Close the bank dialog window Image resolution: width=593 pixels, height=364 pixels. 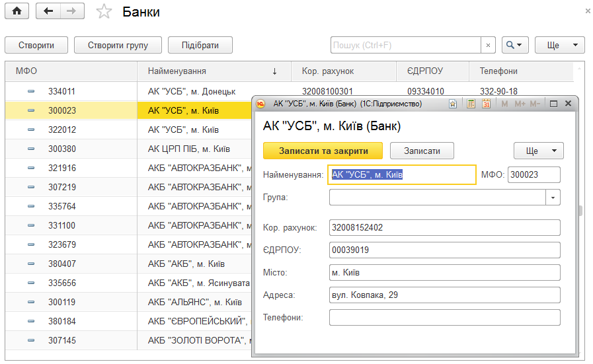click(x=568, y=104)
